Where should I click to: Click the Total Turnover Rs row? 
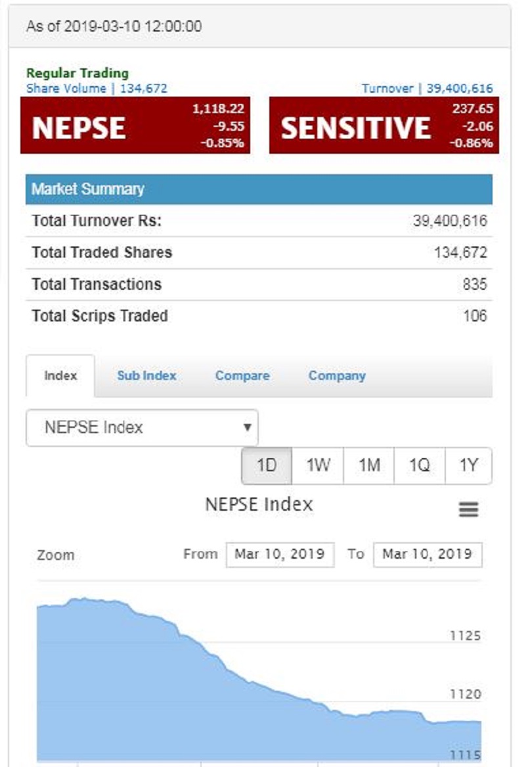tap(259, 221)
